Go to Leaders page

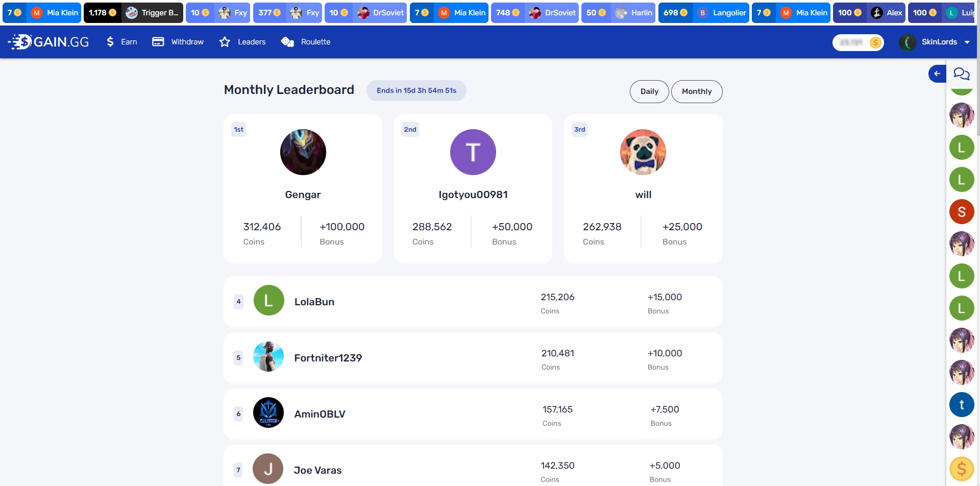(242, 42)
